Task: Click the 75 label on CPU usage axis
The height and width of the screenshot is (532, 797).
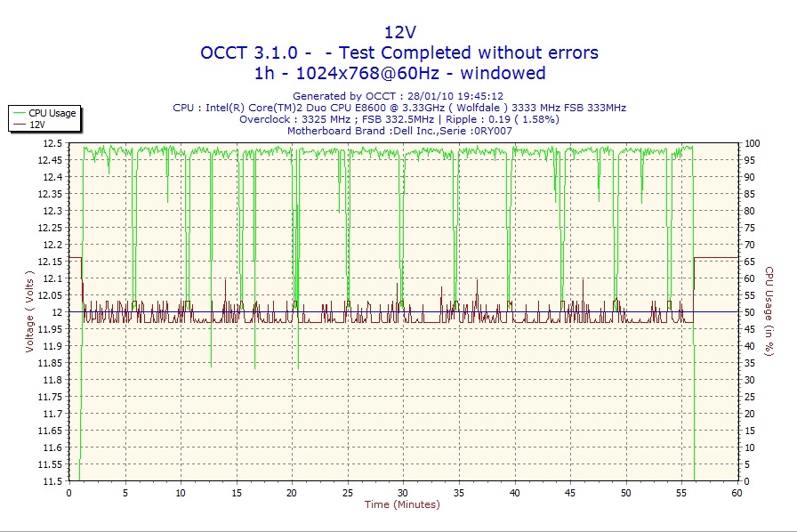Action: pos(750,228)
